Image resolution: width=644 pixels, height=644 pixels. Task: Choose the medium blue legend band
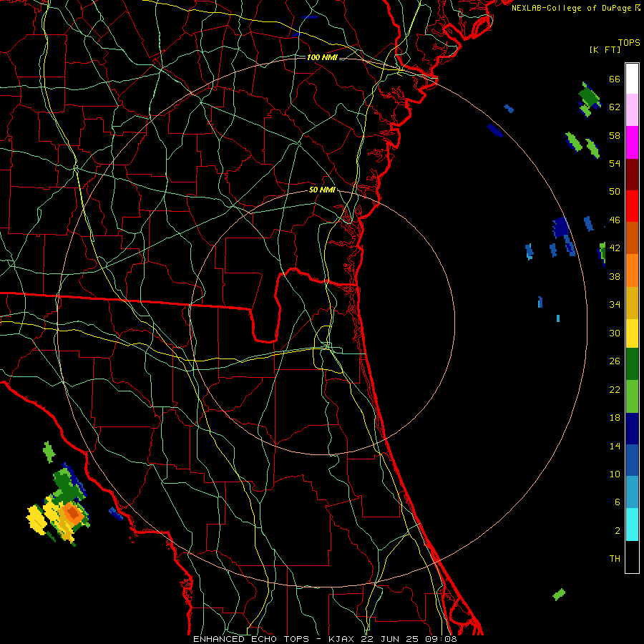click(x=632, y=460)
